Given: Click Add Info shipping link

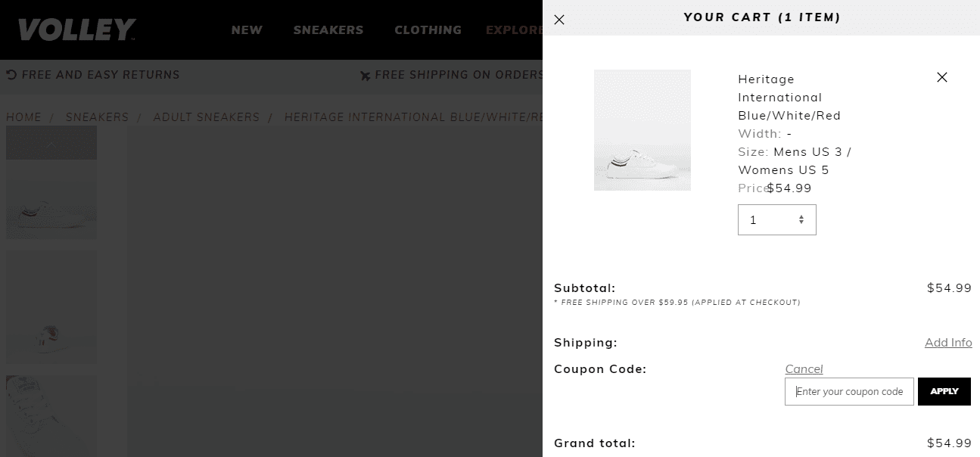Looking at the screenshot, I should coord(947,343).
